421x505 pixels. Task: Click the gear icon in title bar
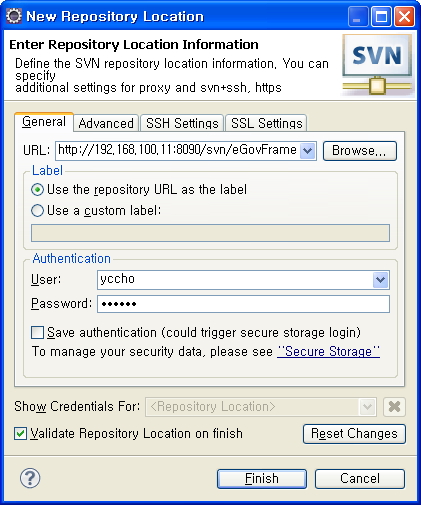[14, 16]
